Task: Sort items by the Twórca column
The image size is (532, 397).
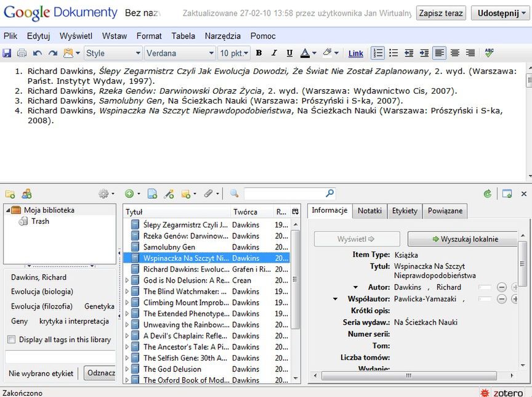Action: tap(252, 212)
